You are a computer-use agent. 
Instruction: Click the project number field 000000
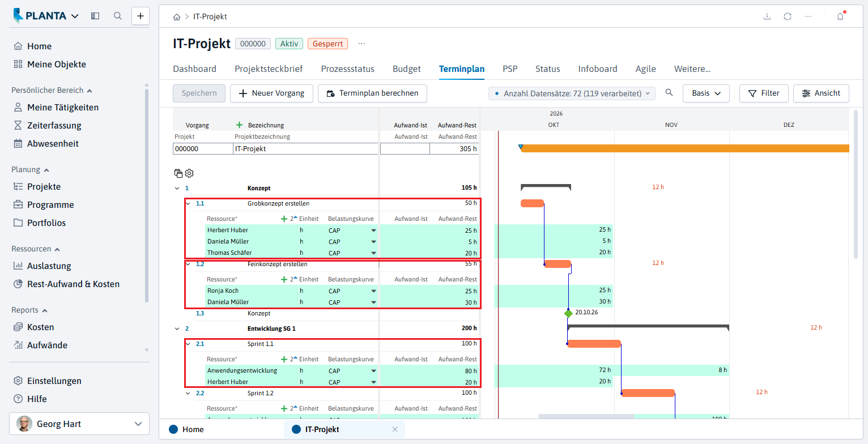click(202, 149)
